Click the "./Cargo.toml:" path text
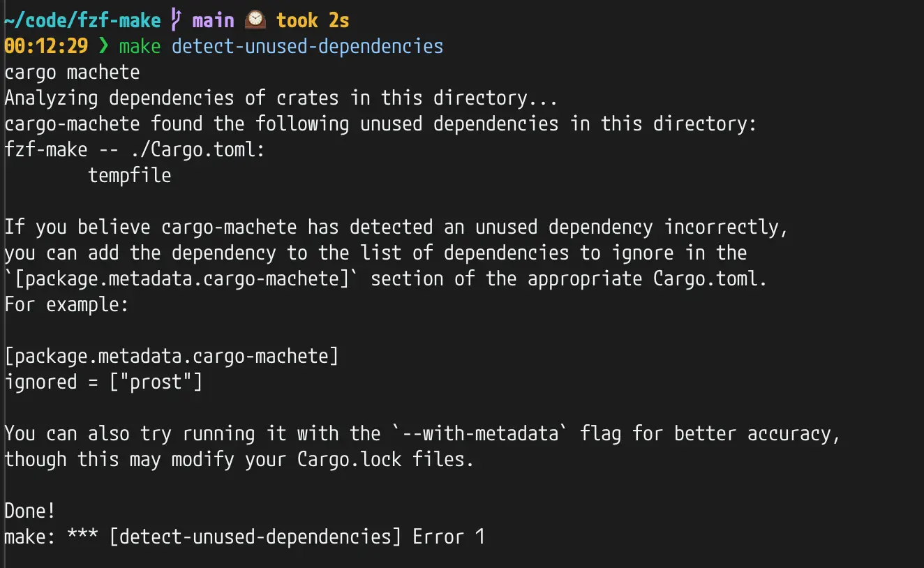Viewport: 924px width, 568px height. [198, 149]
